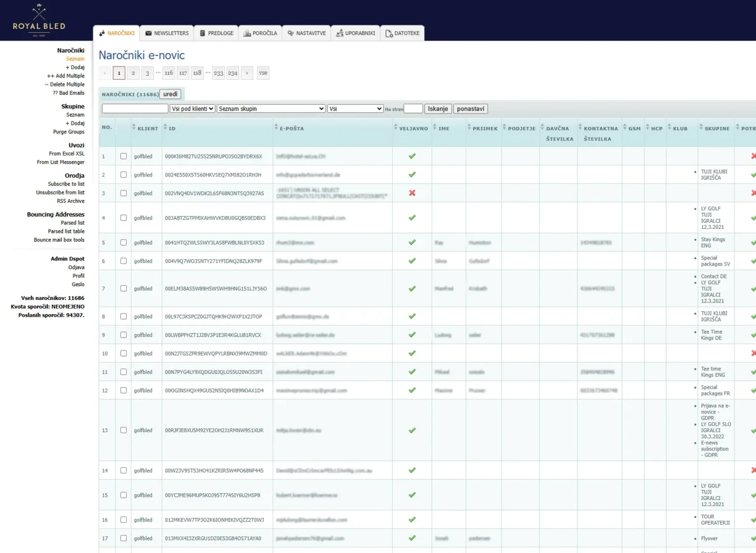The width and height of the screenshot is (756, 553).
Task: Check the box for row 13
Action: [x=124, y=430]
